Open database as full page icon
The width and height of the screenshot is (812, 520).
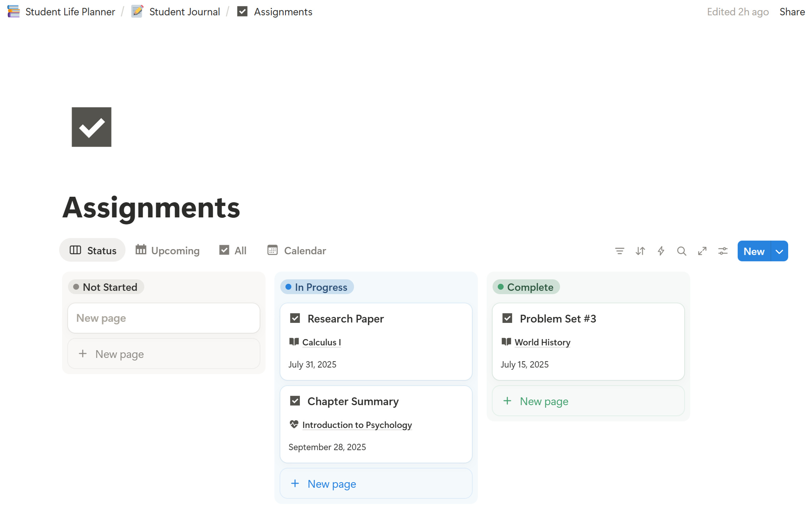pos(702,251)
